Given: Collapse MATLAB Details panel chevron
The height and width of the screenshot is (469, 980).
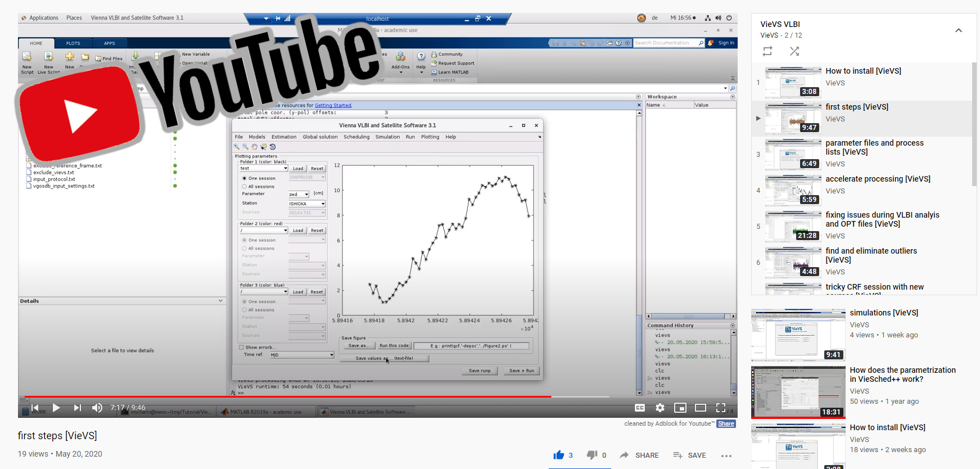Looking at the screenshot, I should click(220, 301).
